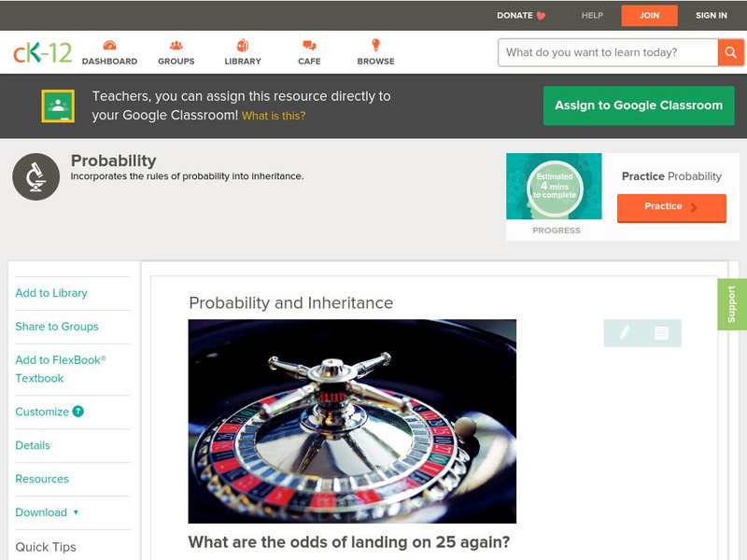The image size is (747, 560).
Task: Open the green Support side tab
Action: coord(732,304)
